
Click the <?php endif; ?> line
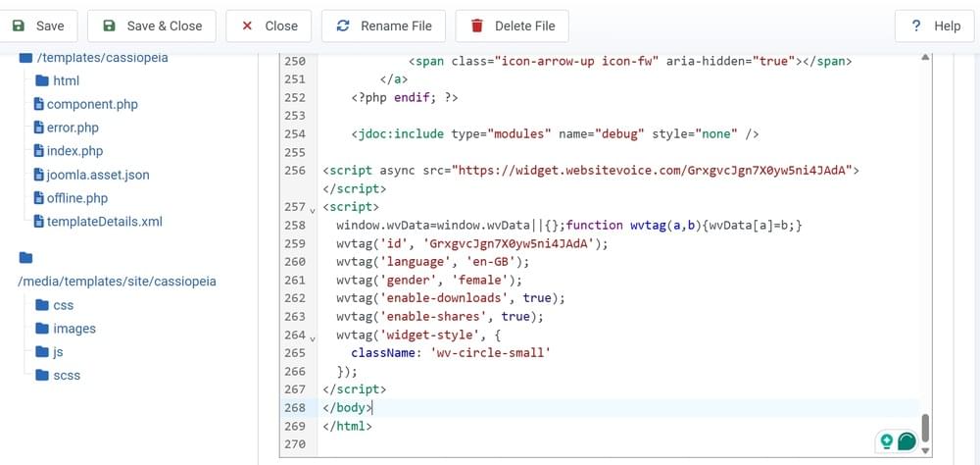click(405, 98)
